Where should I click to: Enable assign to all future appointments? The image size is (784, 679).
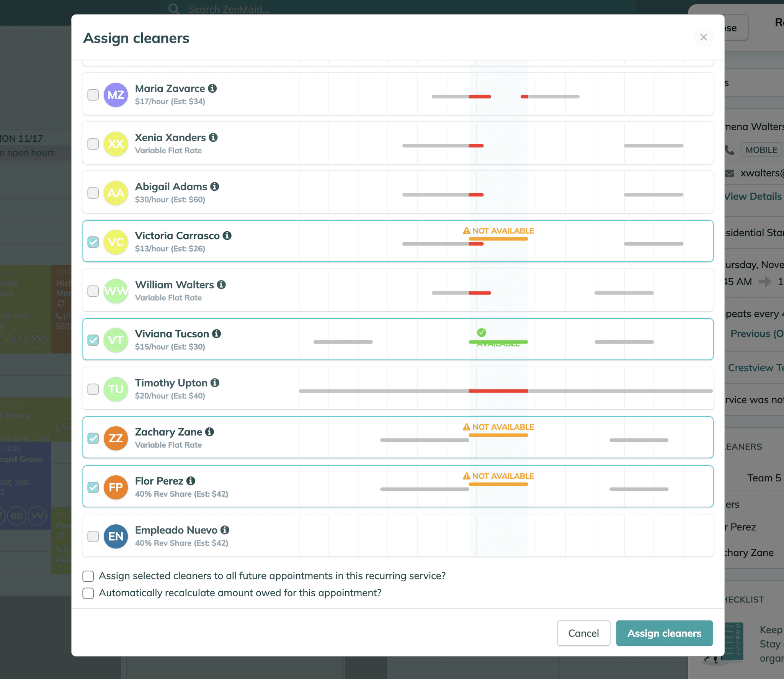[x=88, y=576]
